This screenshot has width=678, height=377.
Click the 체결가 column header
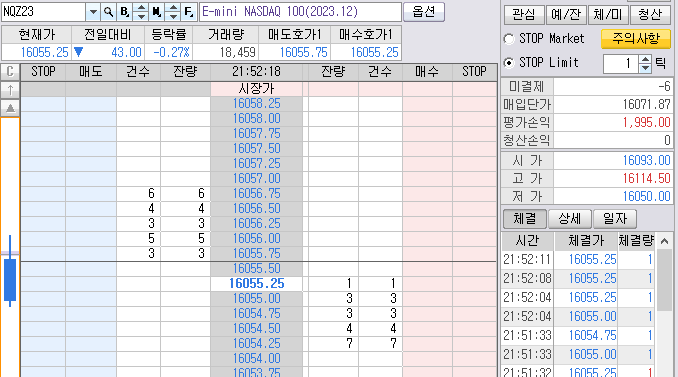(586, 241)
